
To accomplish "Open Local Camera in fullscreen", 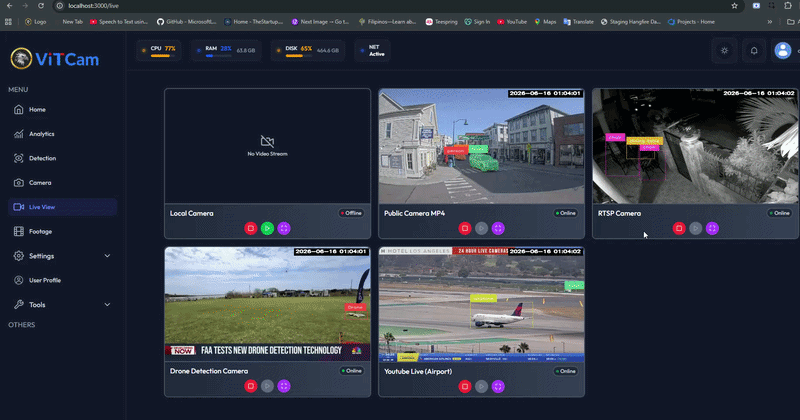I will (x=284, y=228).
